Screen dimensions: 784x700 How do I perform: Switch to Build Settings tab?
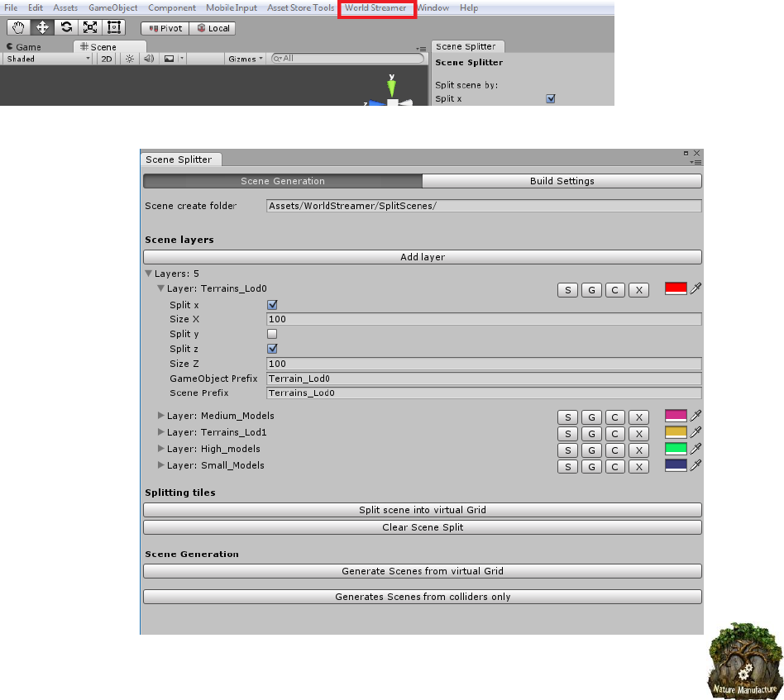coord(562,181)
